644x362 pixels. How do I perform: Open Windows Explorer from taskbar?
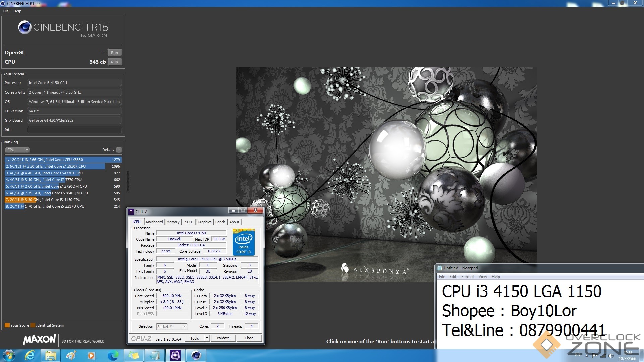click(x=51, y=355)
